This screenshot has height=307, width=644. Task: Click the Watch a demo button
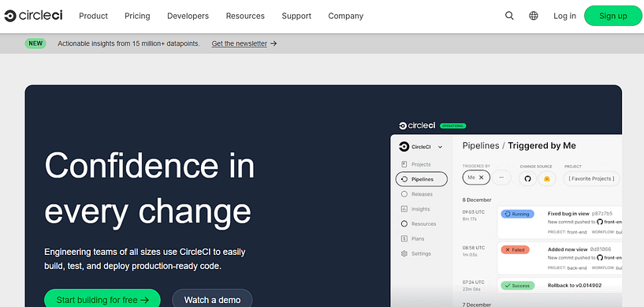click(x=212, y=299)
